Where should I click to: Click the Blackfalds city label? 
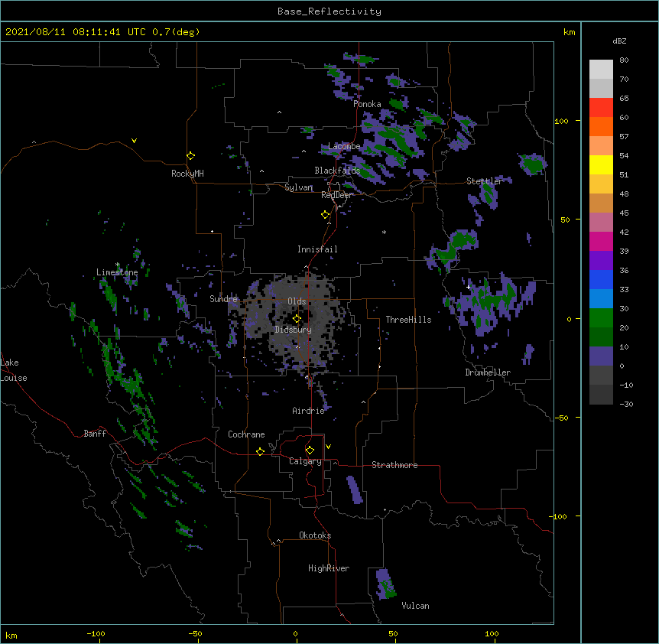tap(337, 171)
